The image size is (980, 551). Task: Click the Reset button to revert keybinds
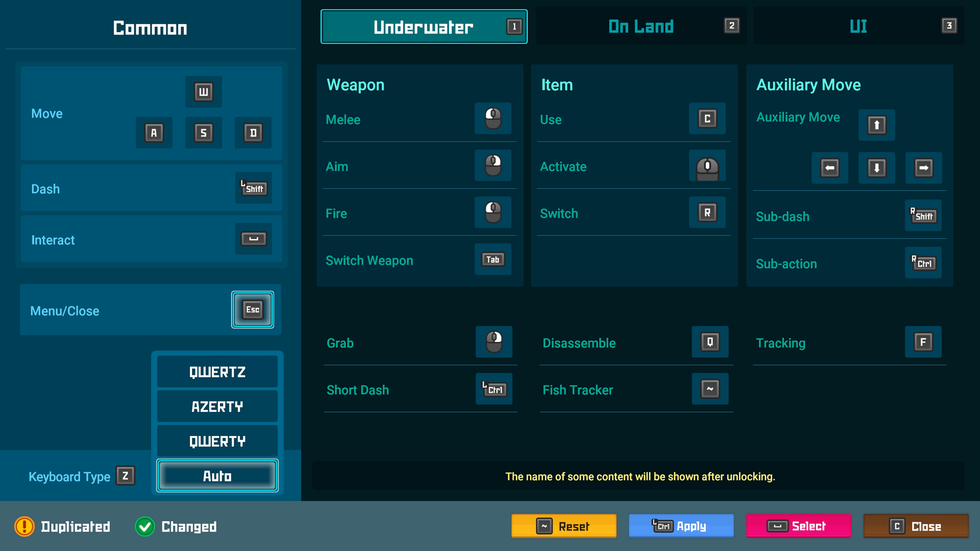coord(564,525)
